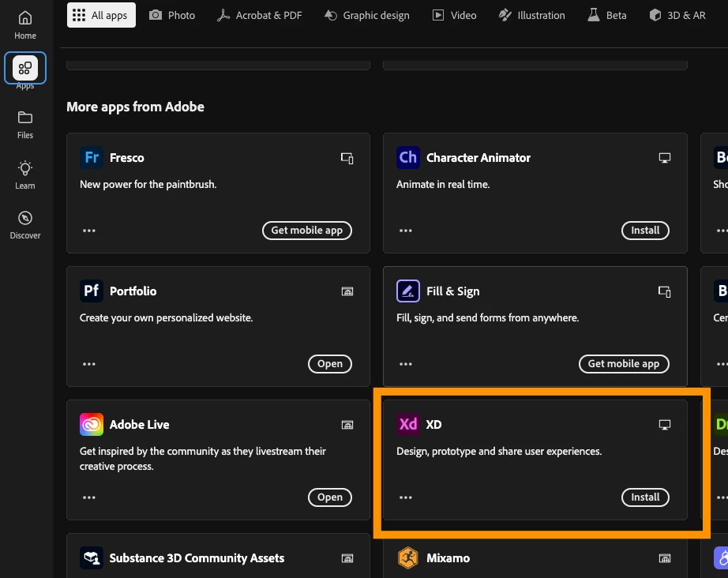Open more options for Adobe Live

(89, 497)
